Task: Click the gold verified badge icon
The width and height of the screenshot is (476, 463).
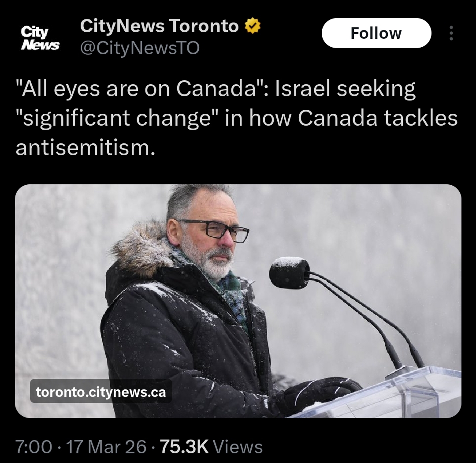Action: [x=252, y=26]
